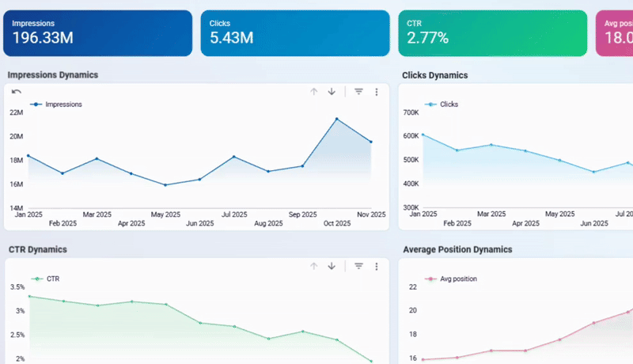Open filter icon on CTR Dynamics chart

(x=358, y=267)
